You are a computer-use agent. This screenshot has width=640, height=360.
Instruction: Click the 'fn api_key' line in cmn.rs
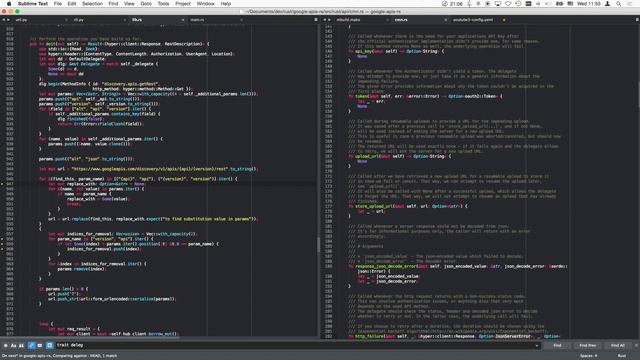(x=396, y=51)
